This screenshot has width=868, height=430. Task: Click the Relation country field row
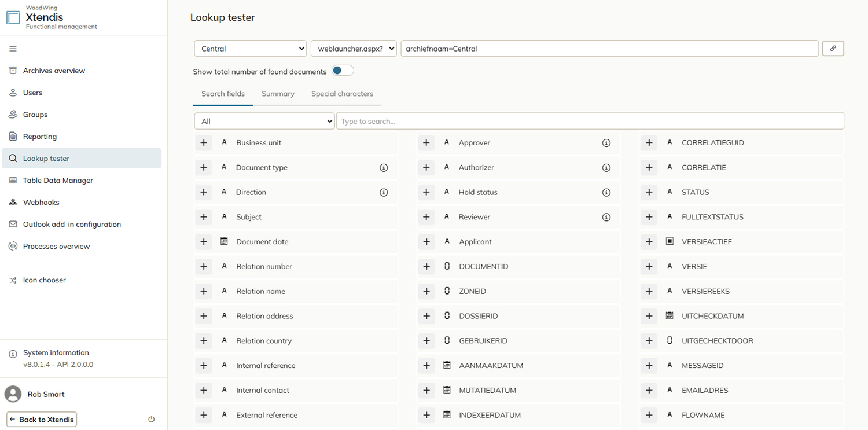296,341
